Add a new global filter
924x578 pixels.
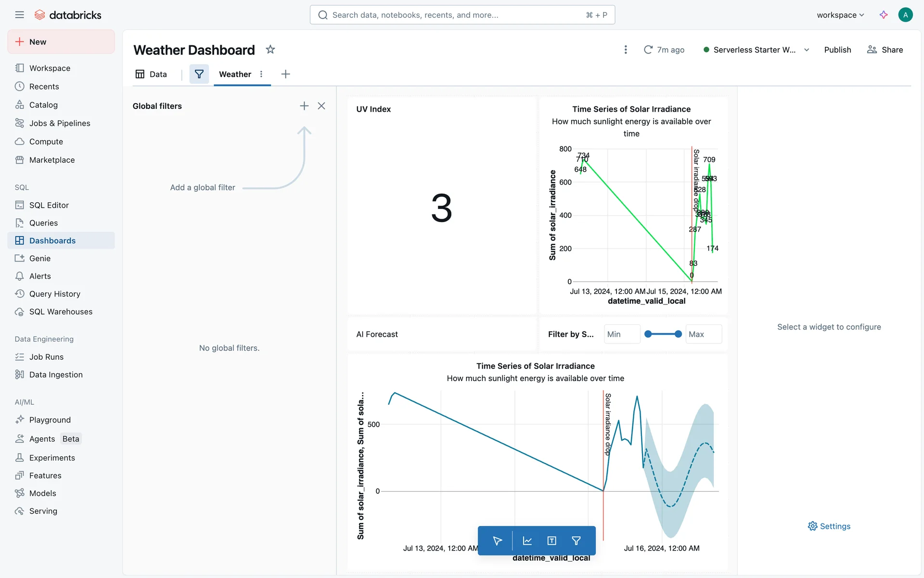pos(304,106)
